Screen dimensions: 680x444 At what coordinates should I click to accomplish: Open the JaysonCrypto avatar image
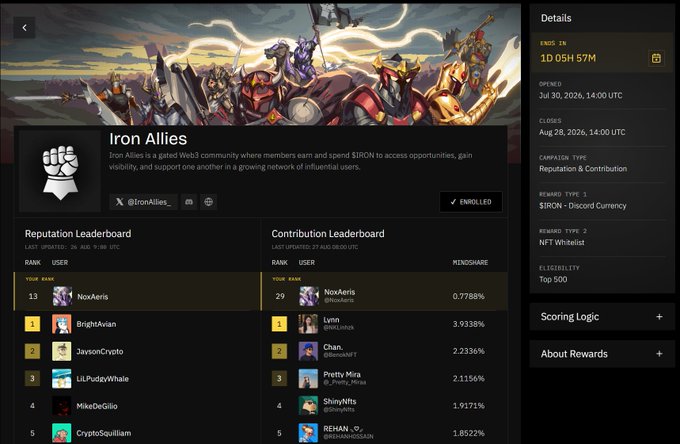62,351
